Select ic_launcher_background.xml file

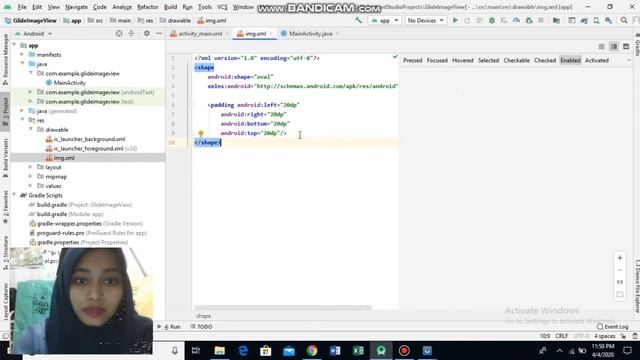click(86, 139)
